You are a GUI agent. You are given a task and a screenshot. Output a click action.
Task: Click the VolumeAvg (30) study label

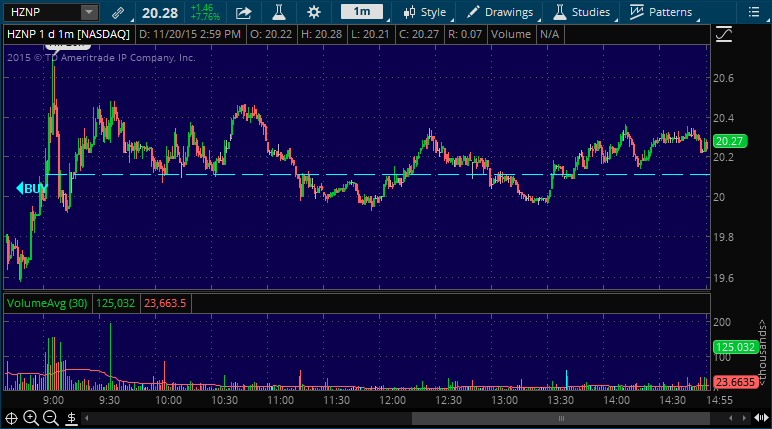click(47, 303)
